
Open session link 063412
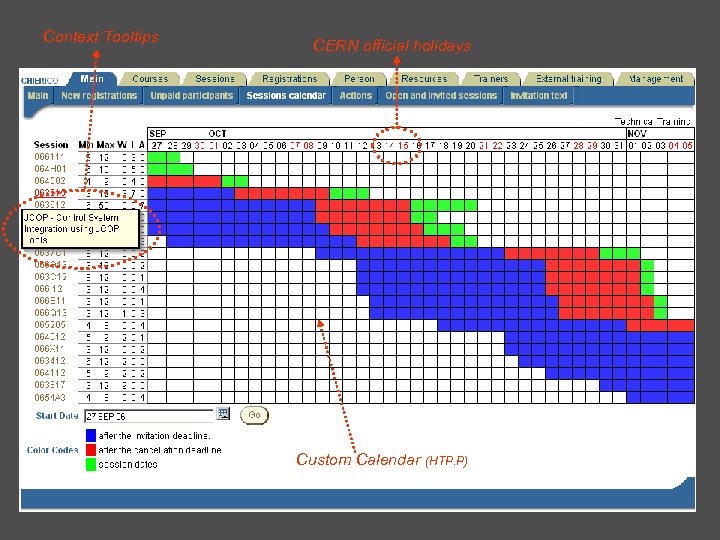pos(50,360)
